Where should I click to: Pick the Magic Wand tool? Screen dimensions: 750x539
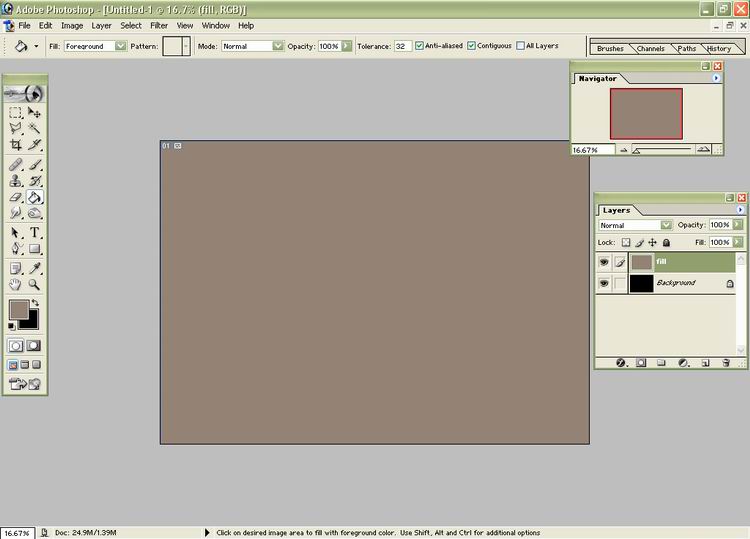(x=34, y=129)
